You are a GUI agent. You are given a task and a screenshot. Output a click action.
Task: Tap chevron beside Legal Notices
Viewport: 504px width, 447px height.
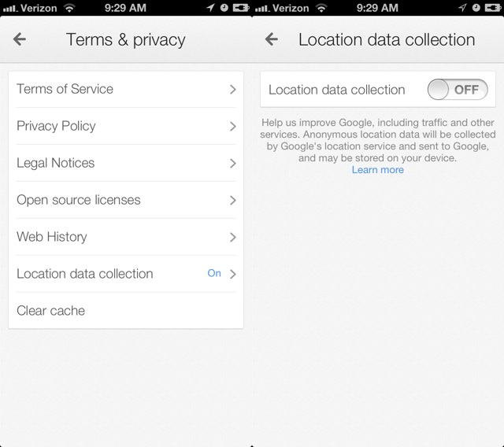pyautogui.click(x=233, y=163)
